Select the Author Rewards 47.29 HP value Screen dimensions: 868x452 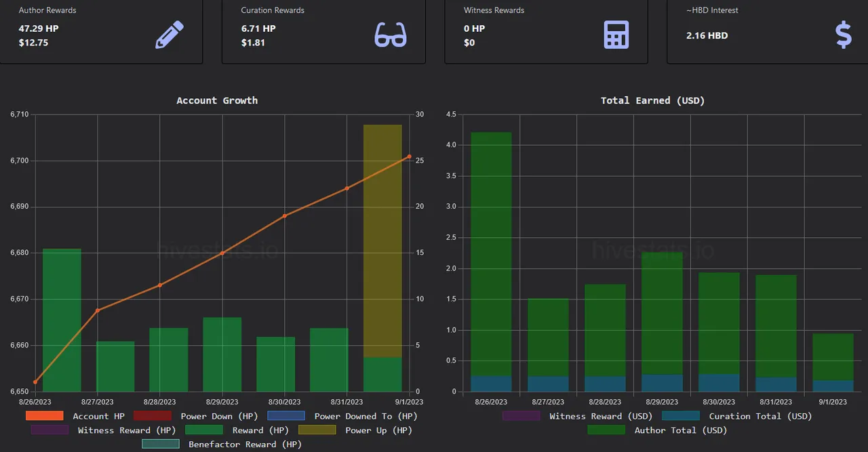[x=39, y=28]
